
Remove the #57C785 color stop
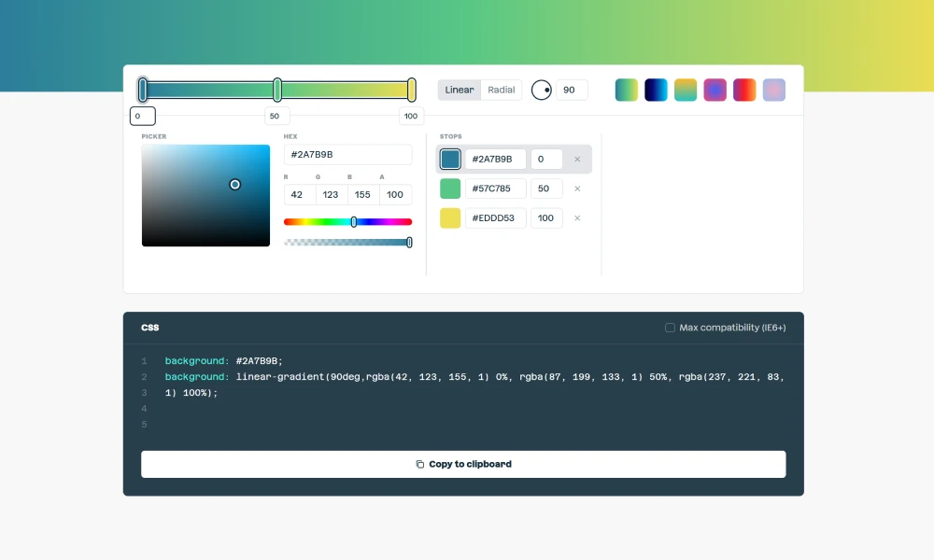click(x=577, y=189)
